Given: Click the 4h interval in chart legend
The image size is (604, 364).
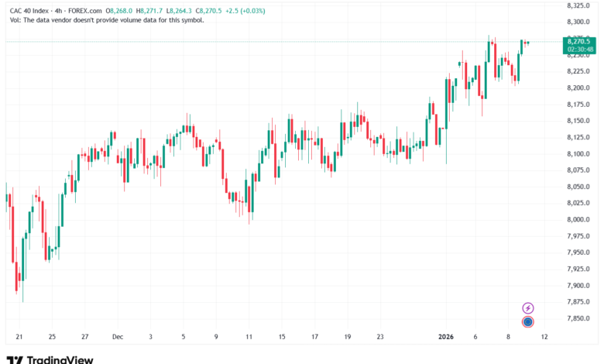Looking at the screenshot, I should [62, 10].
